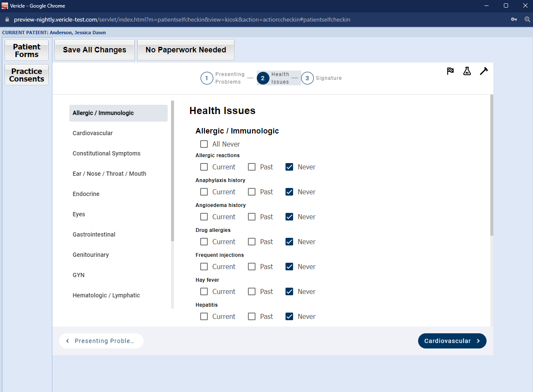This screenshot has width=533, height=392.
Task: Click the lab flask icon
Action: [467, 71]
